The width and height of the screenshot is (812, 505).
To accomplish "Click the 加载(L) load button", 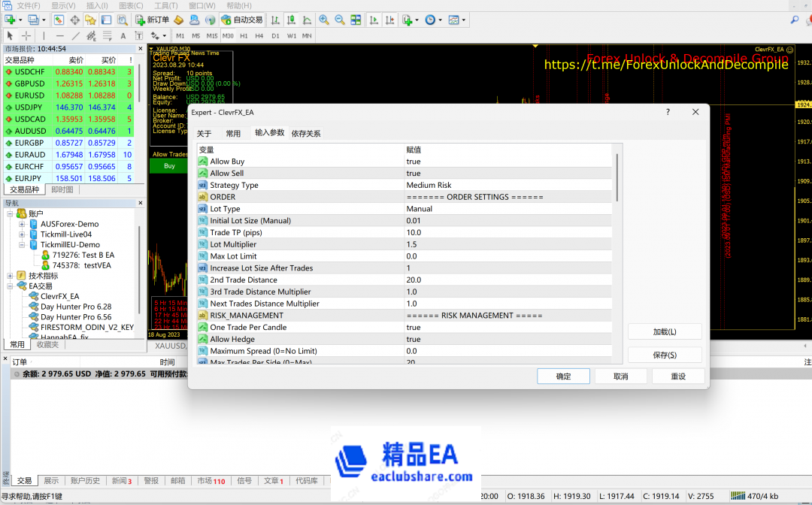I will pos(665,331).
